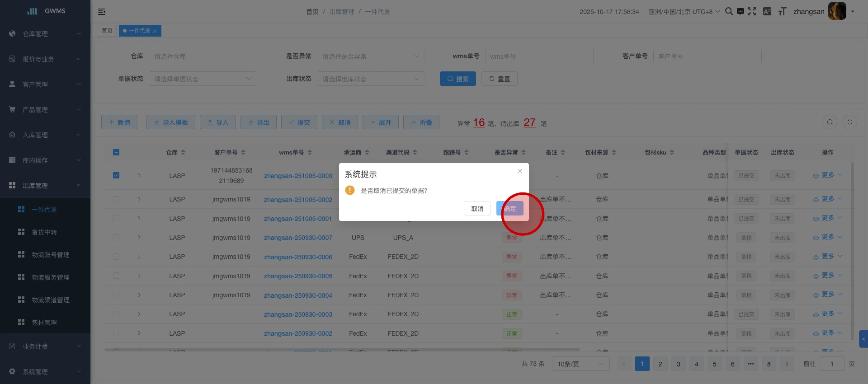The width and height of the screenshot is (868, 384).
Task: Click the round search toggle icon above table
Action: (x=830, y=122)
